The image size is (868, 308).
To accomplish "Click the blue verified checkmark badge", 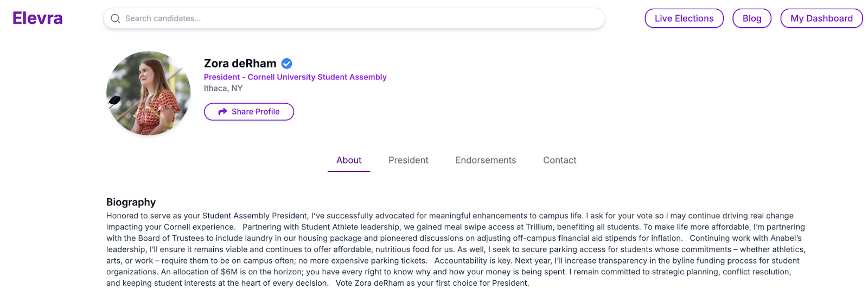I will (287, 64).
